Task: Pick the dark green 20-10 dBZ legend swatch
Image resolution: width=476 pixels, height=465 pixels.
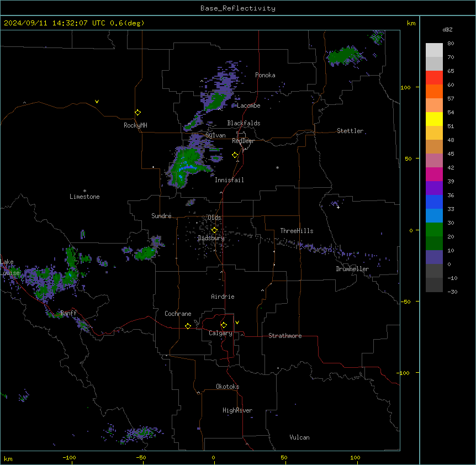Action: pos(434,244)
